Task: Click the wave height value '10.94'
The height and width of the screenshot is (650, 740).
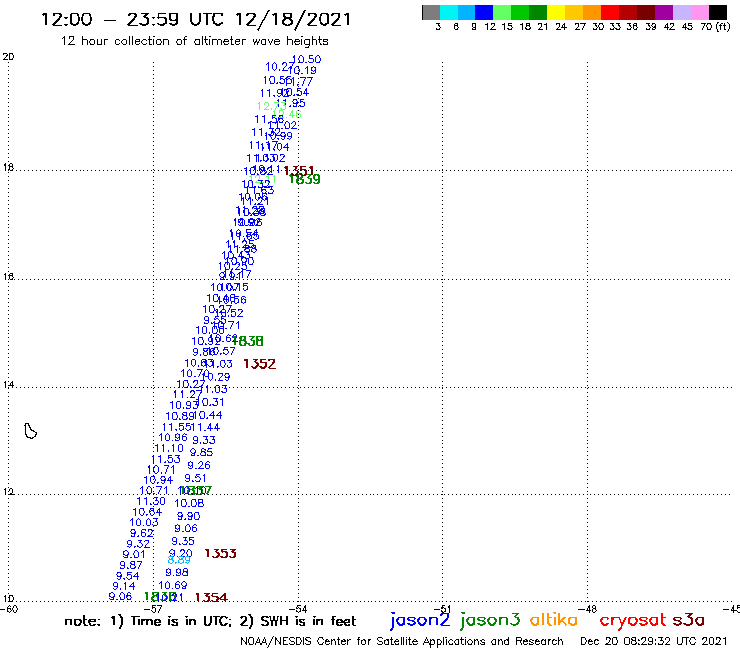Action: (x=158, y=480)
